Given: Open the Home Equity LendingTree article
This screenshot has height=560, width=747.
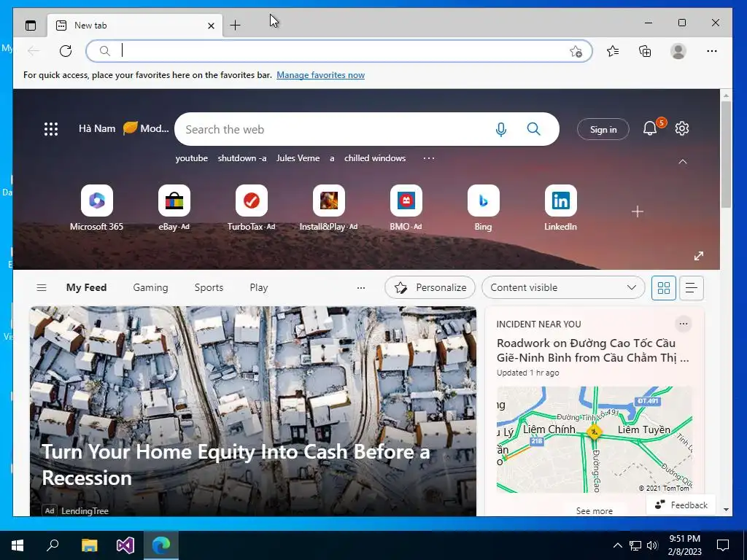Looking at the screenshot, I should coord(253,411).
